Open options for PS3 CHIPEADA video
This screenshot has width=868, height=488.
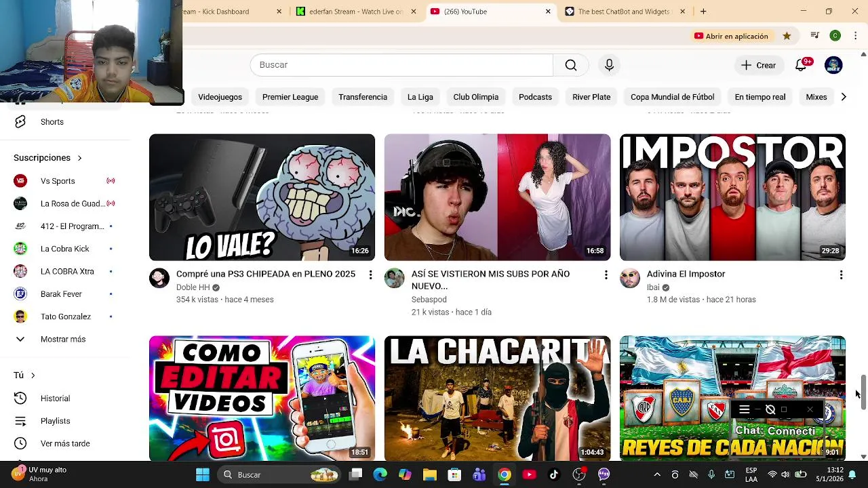[x=370, y=274]
